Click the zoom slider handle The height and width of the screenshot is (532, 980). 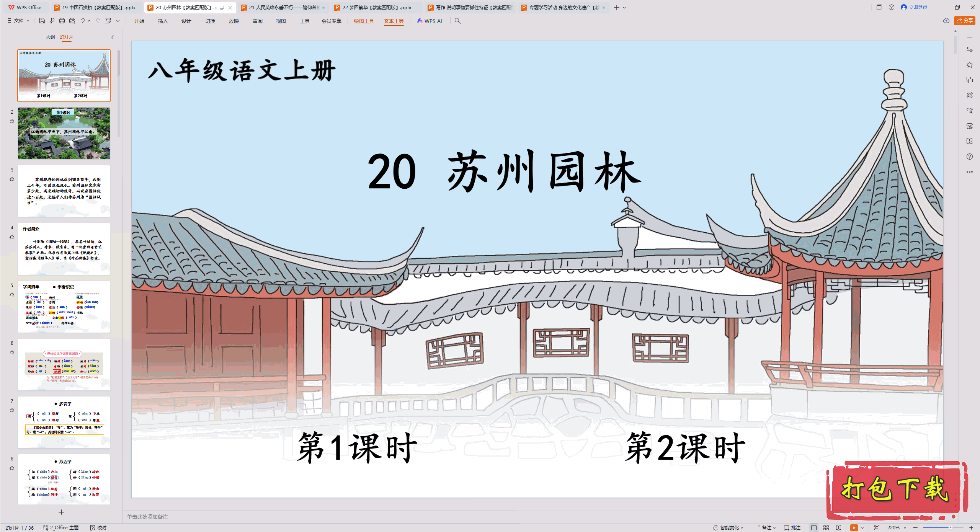click(950, 527)
